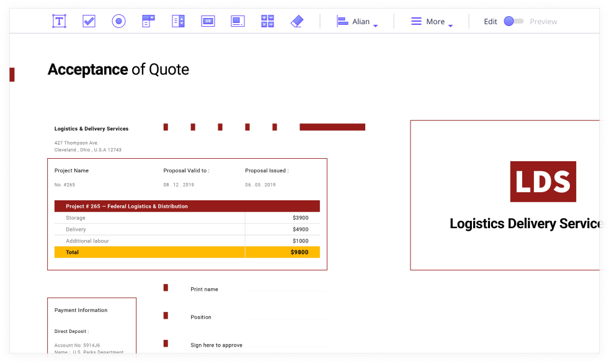This screenshot has width=609, height=364.
Task: Toggle the Edit/Preview switch
Action: tap(513, 21)
